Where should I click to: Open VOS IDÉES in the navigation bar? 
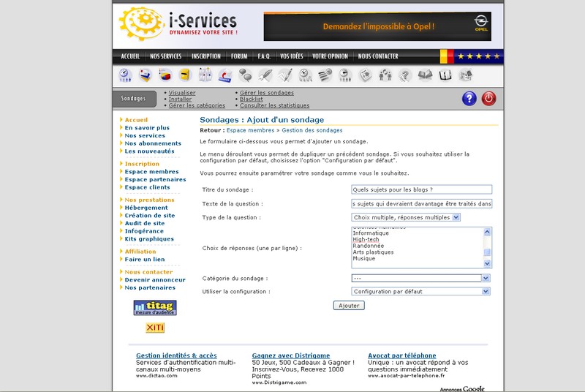pos(291,56)
